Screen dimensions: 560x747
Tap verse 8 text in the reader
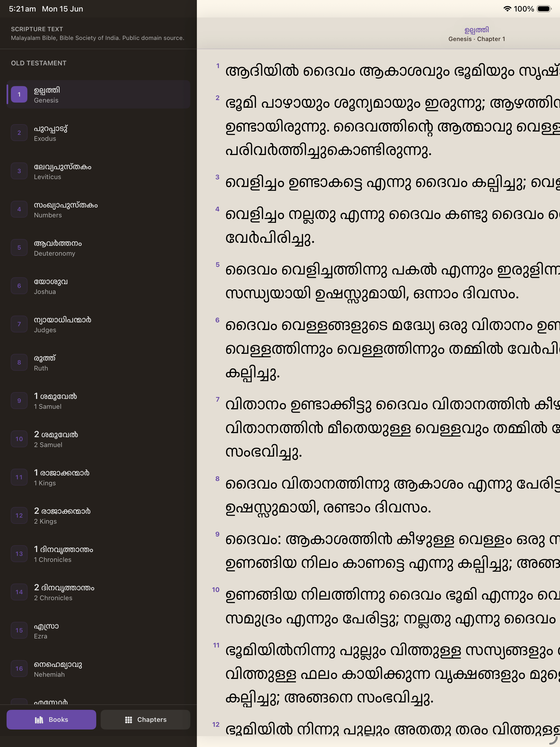click(x=392, y=496)
